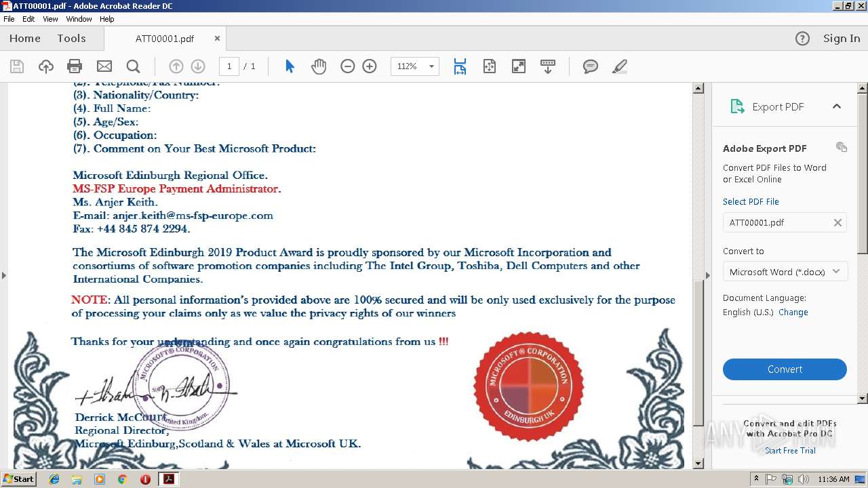This screenshot has width=868, height=488.
Task: Click the fit one full page icon
Action: coord(490,66)
